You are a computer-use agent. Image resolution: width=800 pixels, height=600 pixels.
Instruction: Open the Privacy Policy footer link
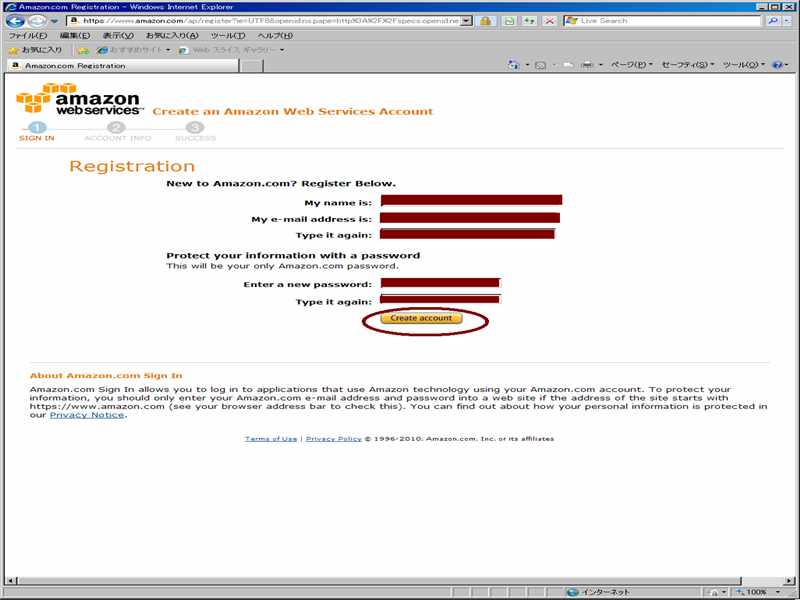pyautogui.click(x=333, y=439)
